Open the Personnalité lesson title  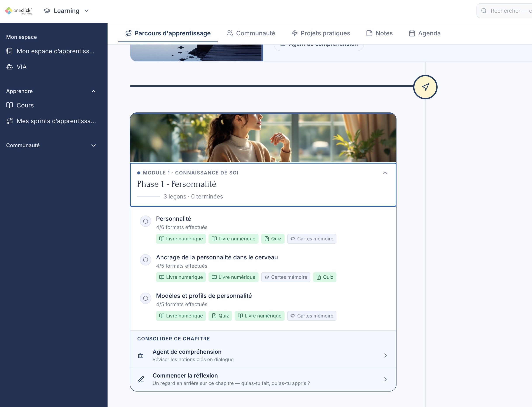click(x=173, y=219)
